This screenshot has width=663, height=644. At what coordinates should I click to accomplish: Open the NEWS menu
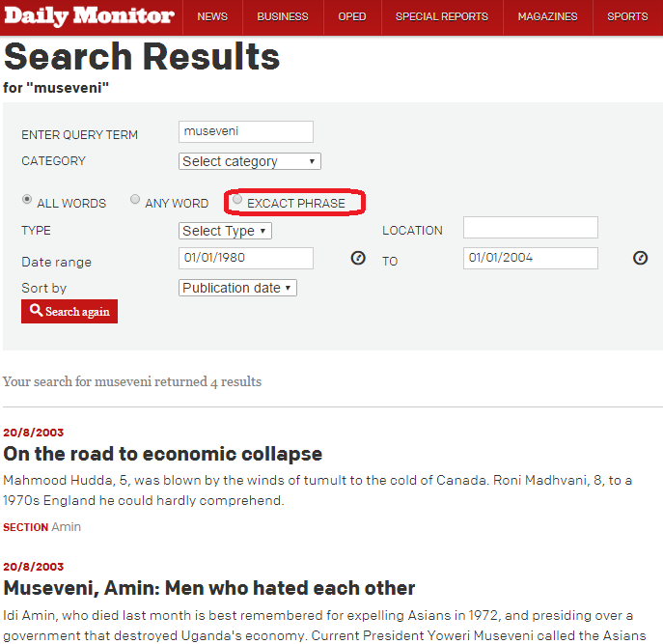coord(212,16)
